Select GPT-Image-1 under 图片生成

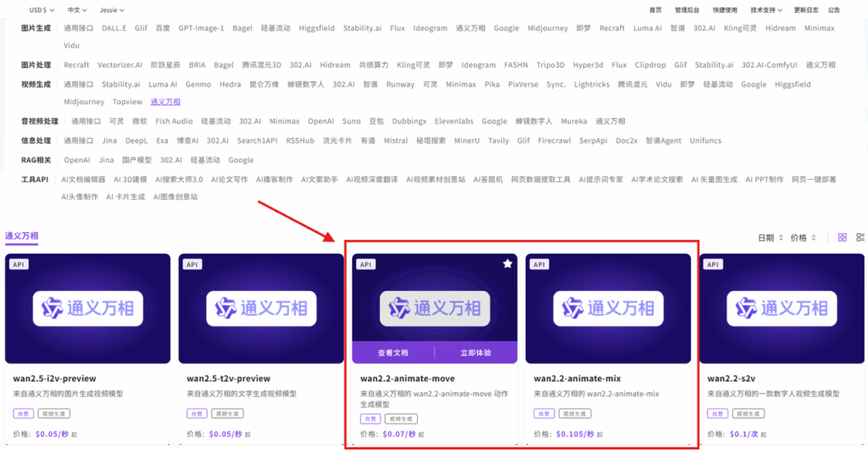click(x=201, y=28)
